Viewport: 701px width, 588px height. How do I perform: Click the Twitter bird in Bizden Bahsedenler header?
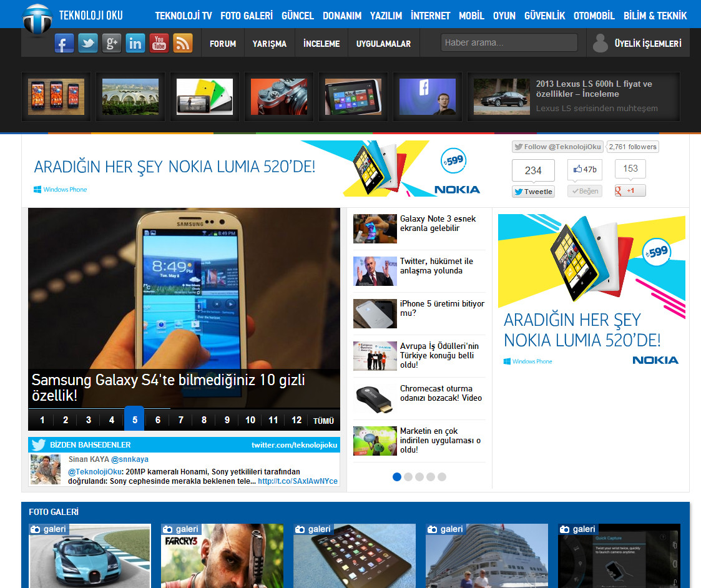[x=39, y=444]
